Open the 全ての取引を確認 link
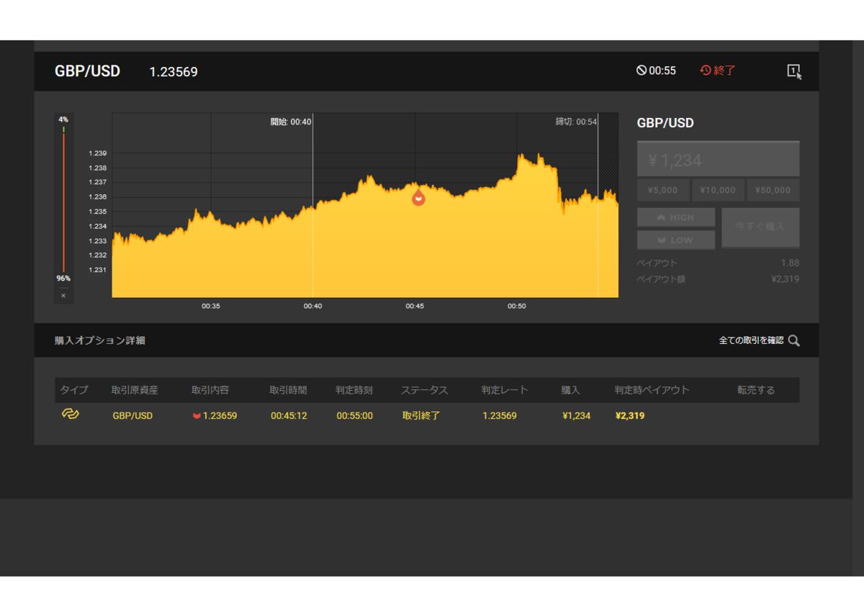The width and height of the screenshot is (864, 616). (x=751, y=340)
